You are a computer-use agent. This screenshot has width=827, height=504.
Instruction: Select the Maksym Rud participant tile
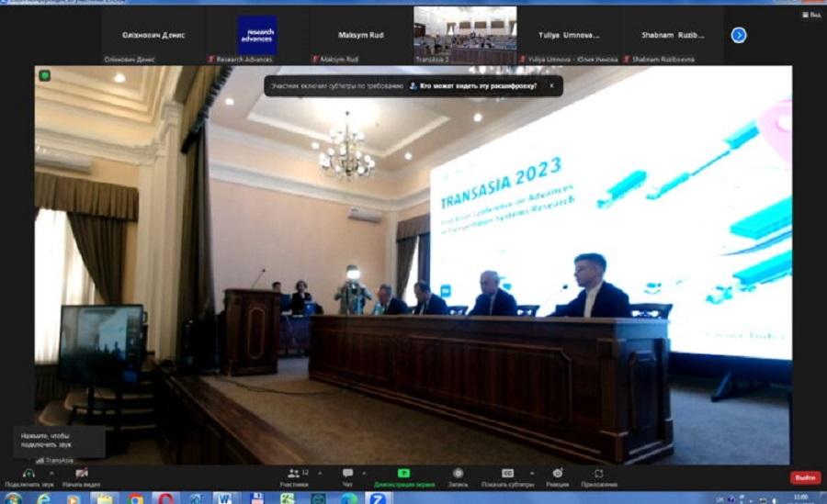[x=361, y=36]
